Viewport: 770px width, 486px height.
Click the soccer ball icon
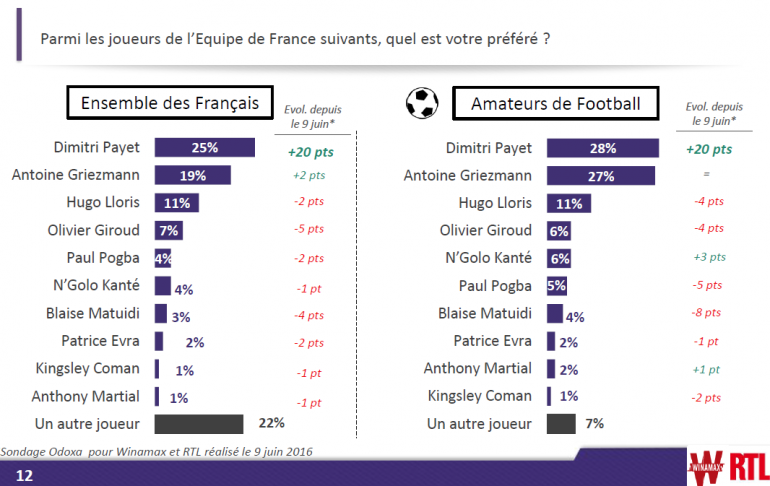point(422,103)
